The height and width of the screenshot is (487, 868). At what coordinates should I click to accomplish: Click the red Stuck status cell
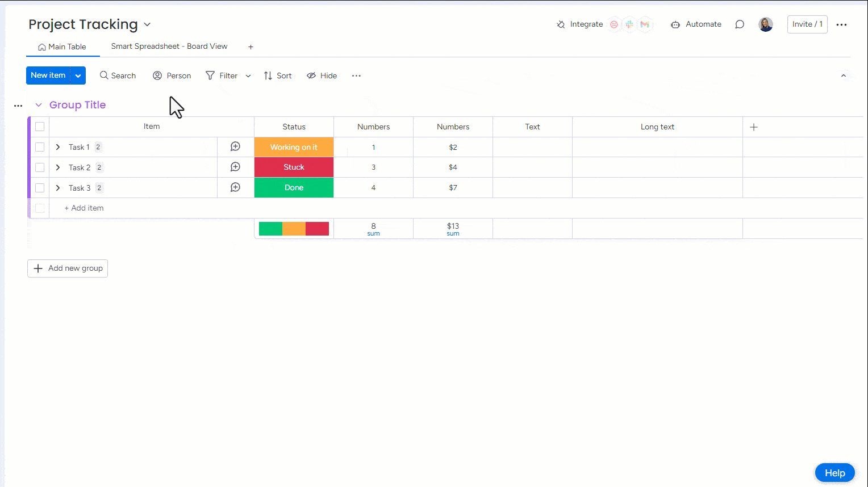click(x=294, y=167)
